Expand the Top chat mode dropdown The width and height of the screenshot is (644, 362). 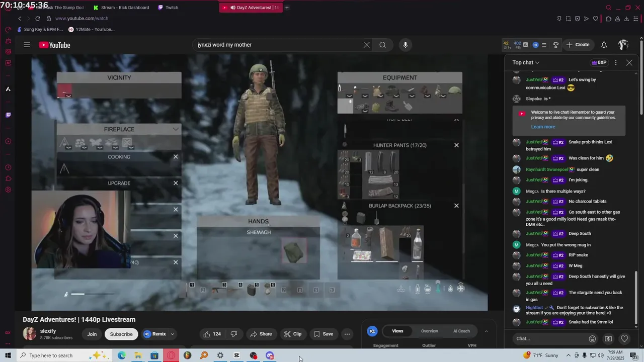526,62
